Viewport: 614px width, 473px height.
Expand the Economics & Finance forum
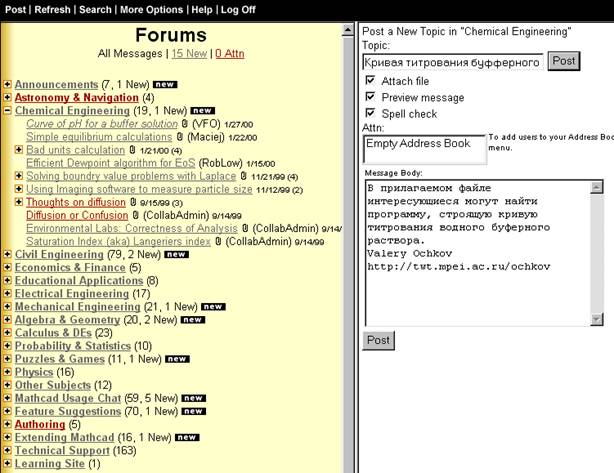(7, 267)
